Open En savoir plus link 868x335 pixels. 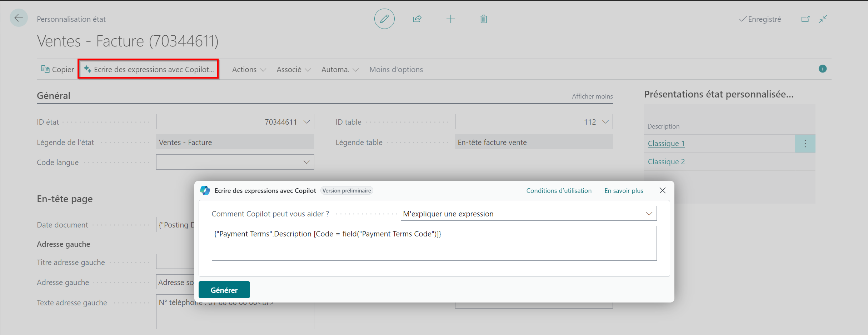tap(624, 191)
